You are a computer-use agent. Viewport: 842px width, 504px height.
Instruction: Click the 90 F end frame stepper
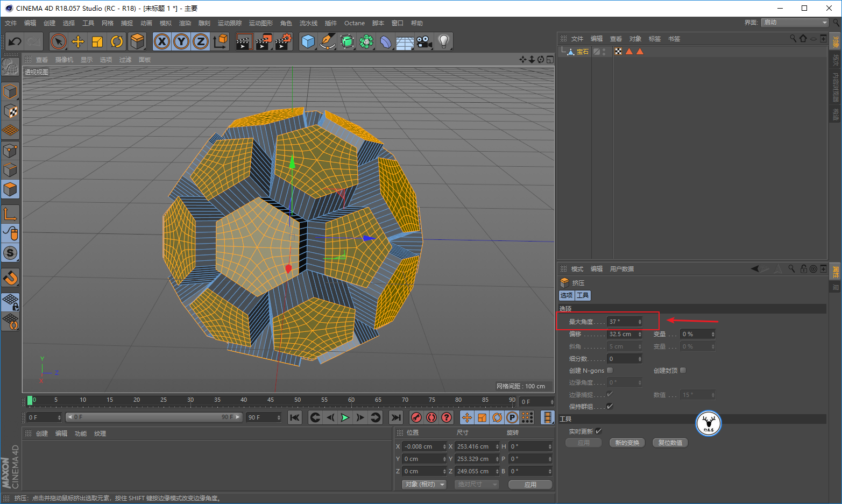pos(279,417)
